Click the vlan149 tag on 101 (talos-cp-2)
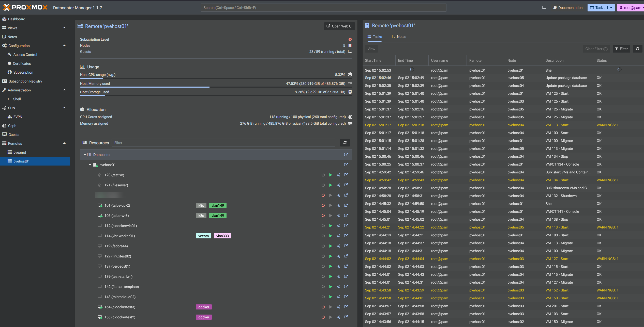 218,205
